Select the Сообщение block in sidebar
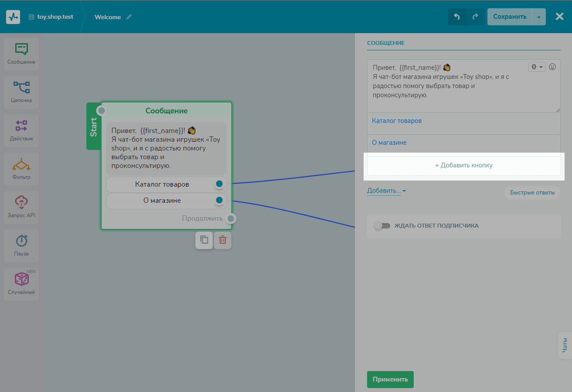This screenshot has height=392, width=572. pyautogui.click(x=21, y=54)
